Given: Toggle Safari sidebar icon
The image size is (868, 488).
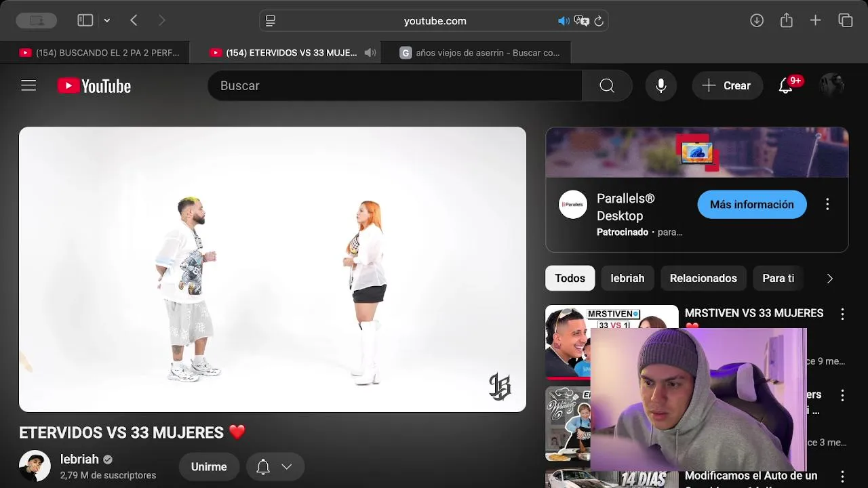Looking at the screenshot, I should [x=85, y=20].
